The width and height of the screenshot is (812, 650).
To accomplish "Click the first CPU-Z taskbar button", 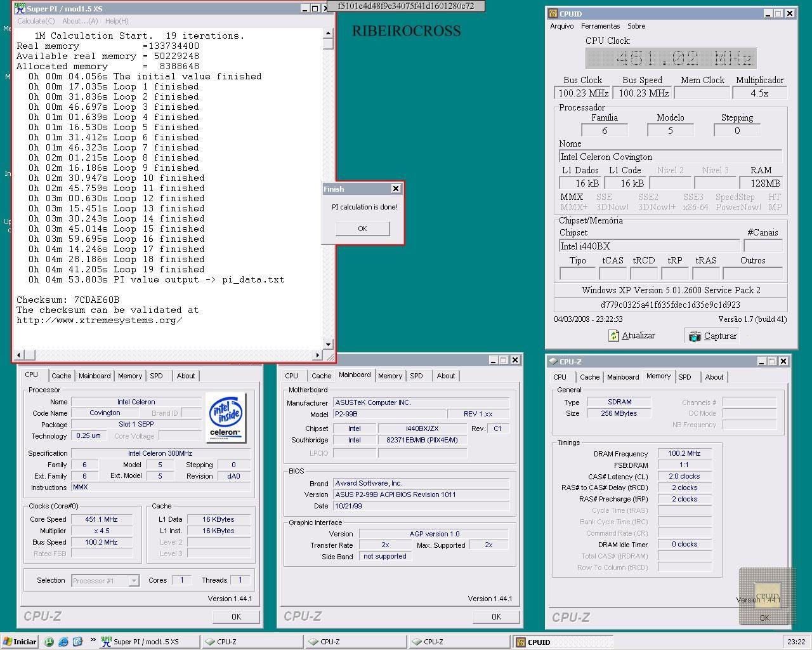I will [252, 642].
